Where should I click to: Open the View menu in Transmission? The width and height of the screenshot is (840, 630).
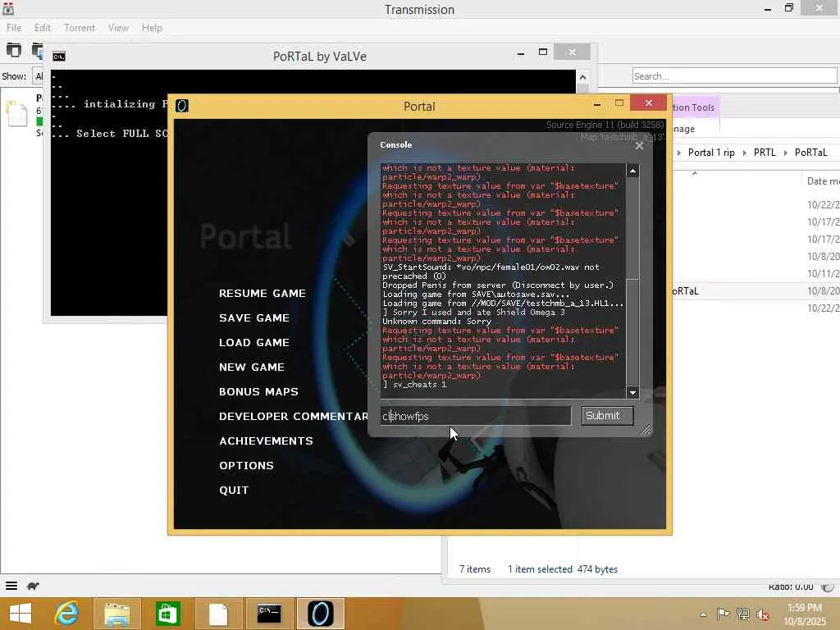coord(118,28)
